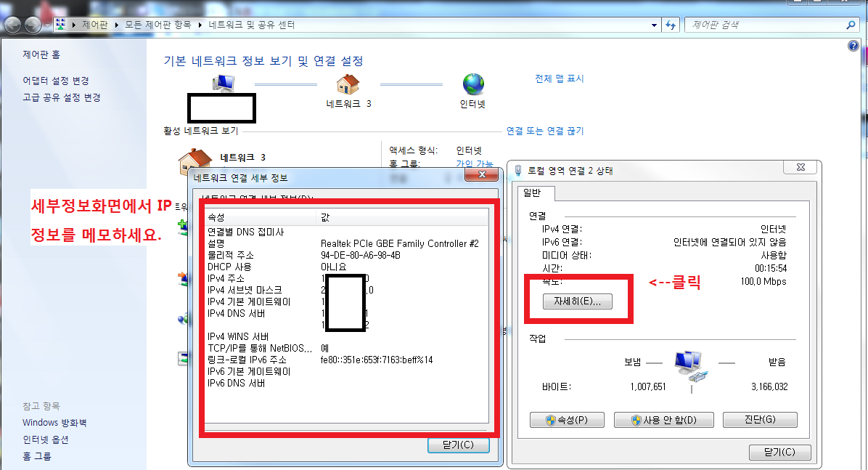Click the forward navigation arrow
The height and width of the screenshot is (470, 868).
pyautogui.click(x=33, y=25)
